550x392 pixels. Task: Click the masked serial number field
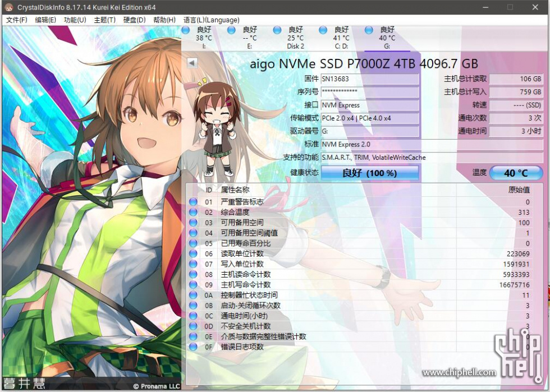coord(370,92)
